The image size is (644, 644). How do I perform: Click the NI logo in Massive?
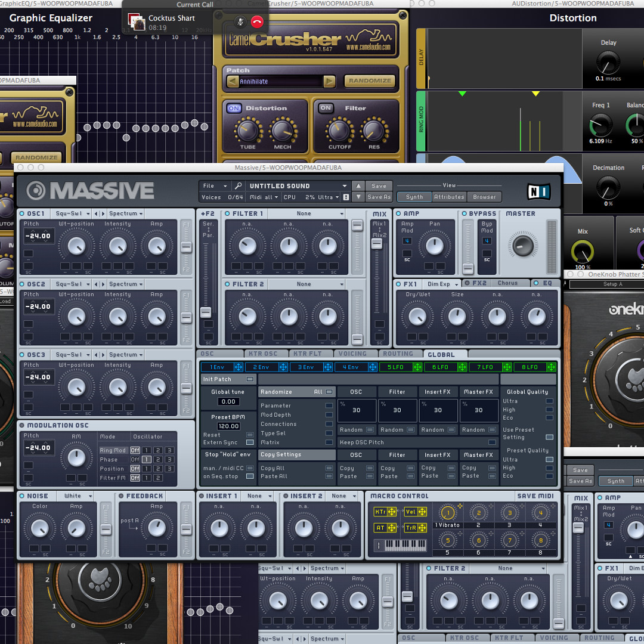pyautogui.click(x=538, y=191)
